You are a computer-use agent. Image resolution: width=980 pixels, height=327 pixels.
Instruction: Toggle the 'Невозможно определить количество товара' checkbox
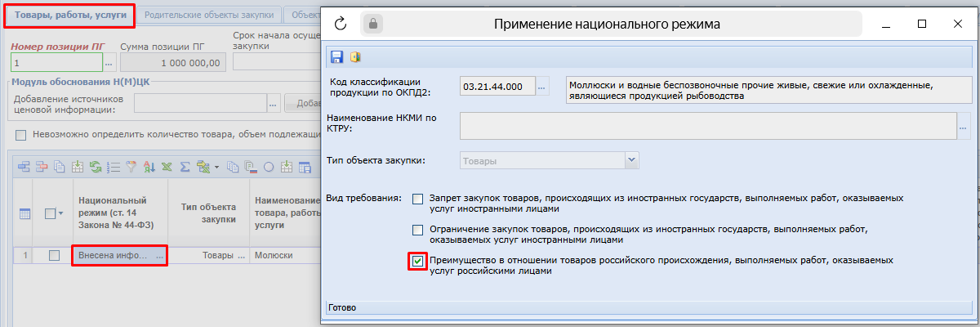coord(21,136)
